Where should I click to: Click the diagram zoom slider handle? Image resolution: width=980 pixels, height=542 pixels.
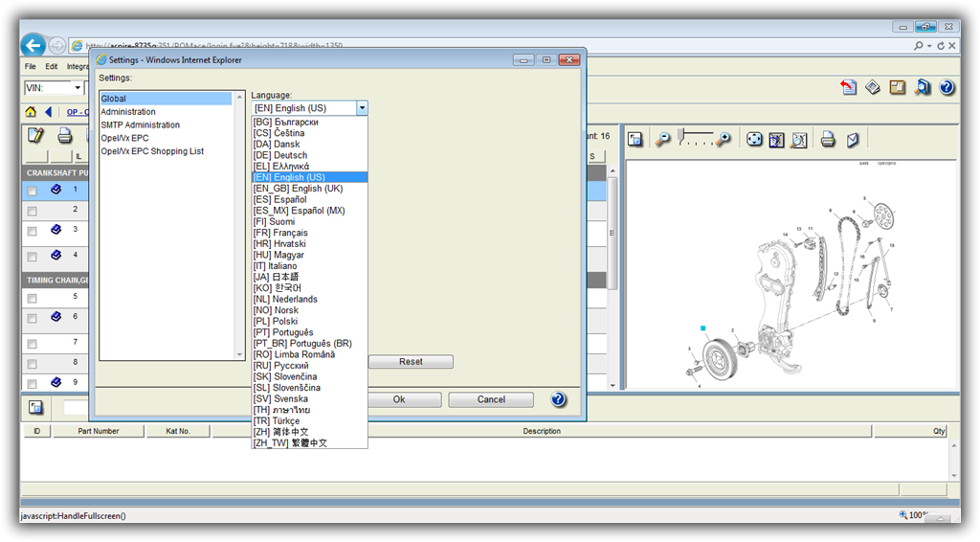[x=679, y=137]
